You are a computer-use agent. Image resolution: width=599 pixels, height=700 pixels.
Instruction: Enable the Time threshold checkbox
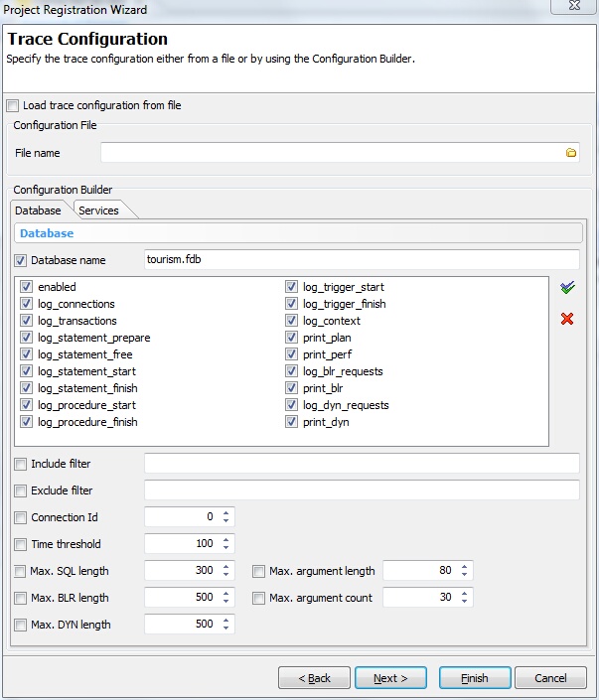coord(20,545)
